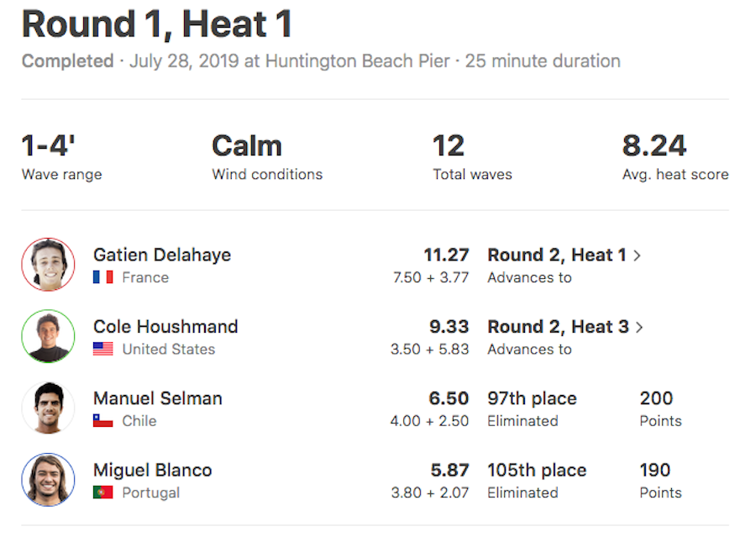Open the Round 2, Heat 1 link
Screen dimensions: 756x537
tap(557, 255)
